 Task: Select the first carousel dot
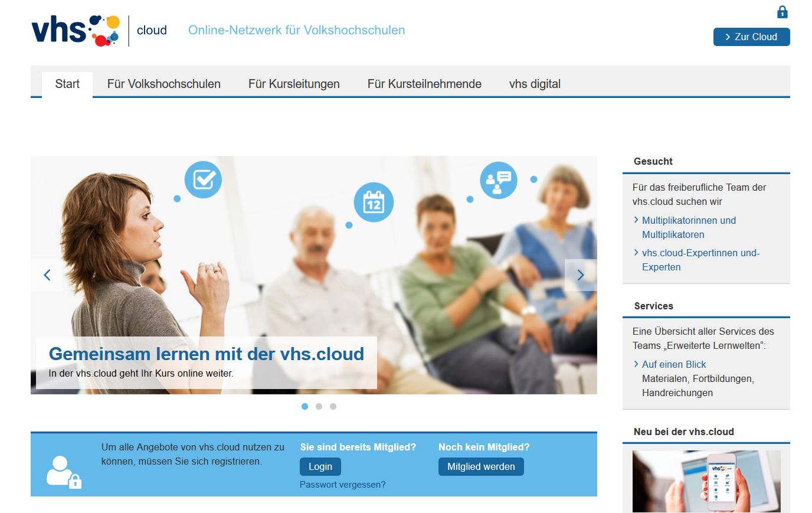coord(304,406)
